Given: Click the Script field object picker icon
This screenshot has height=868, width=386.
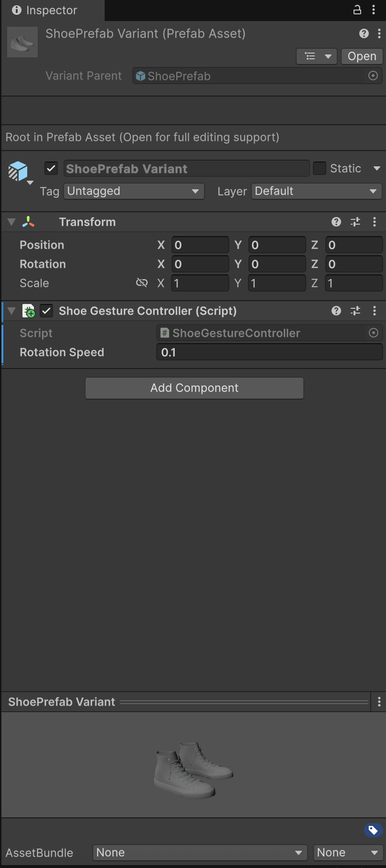Looking at the screenshot, I should tap(374, 333).
